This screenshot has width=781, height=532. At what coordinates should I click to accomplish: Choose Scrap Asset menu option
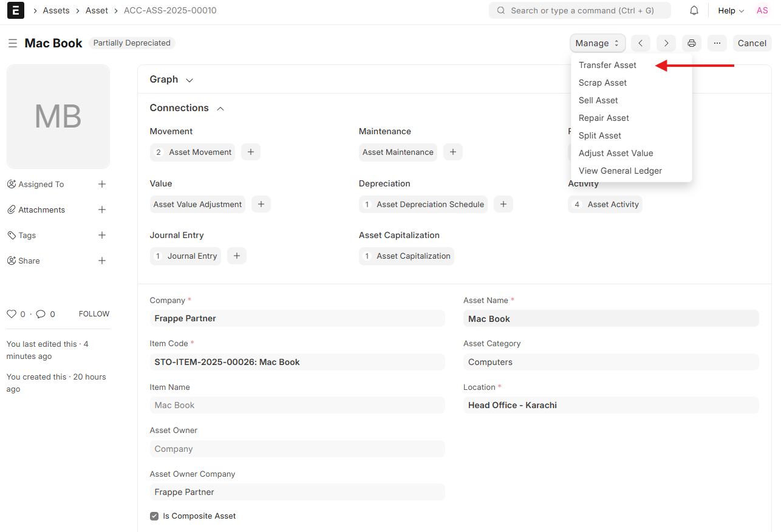coord(602,83)
